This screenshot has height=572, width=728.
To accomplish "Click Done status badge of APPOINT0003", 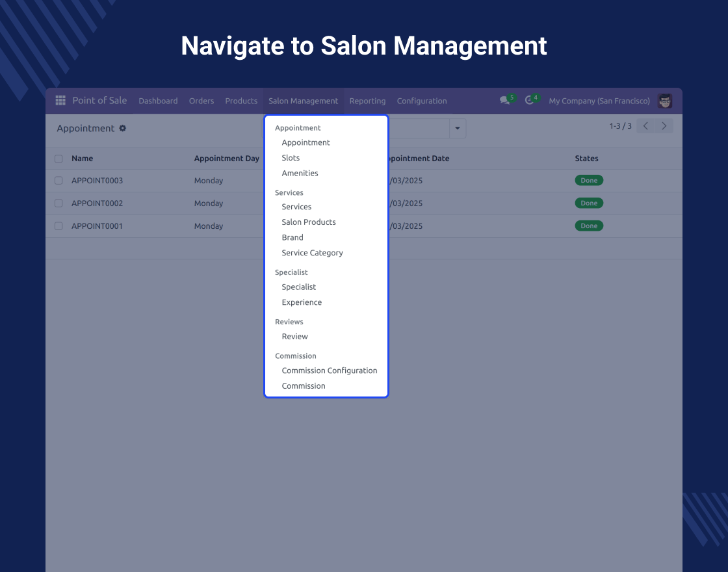I will coord(589,180).
